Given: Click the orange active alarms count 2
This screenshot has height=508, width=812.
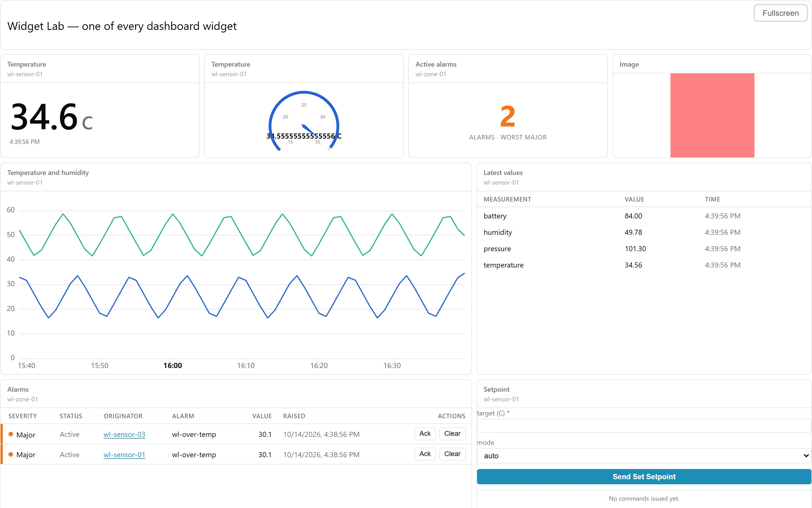Looking at the screenshot, I should (507, 116).
